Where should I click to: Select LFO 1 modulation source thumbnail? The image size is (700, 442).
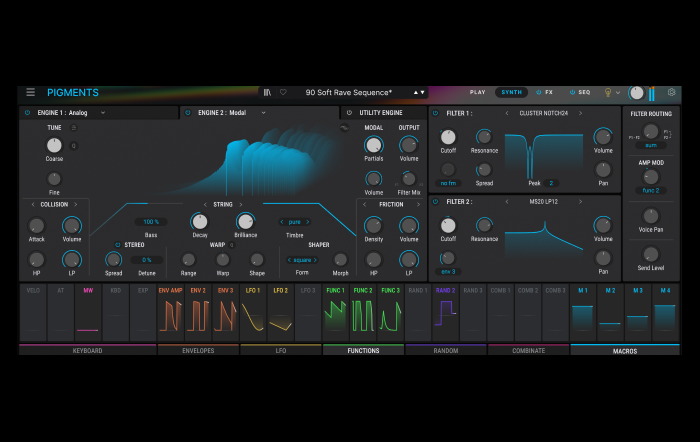pos(253,313)
